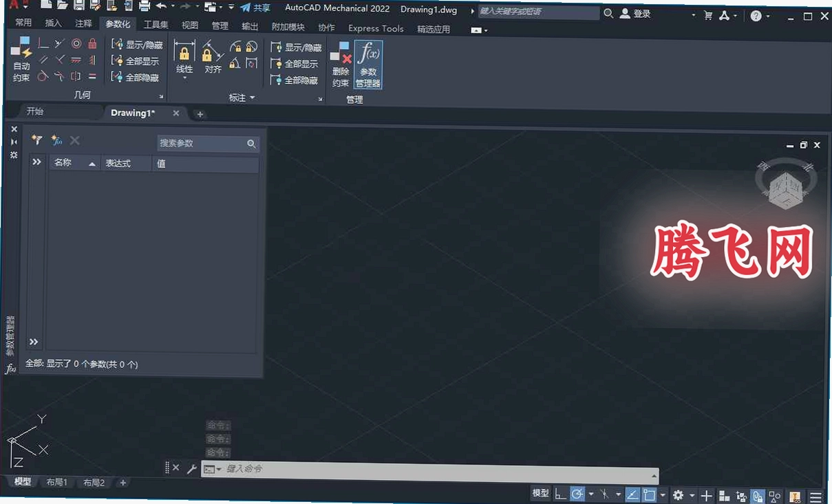Click the shopping cart icon in title bar
832x504 pixels.
pos(708,15)
